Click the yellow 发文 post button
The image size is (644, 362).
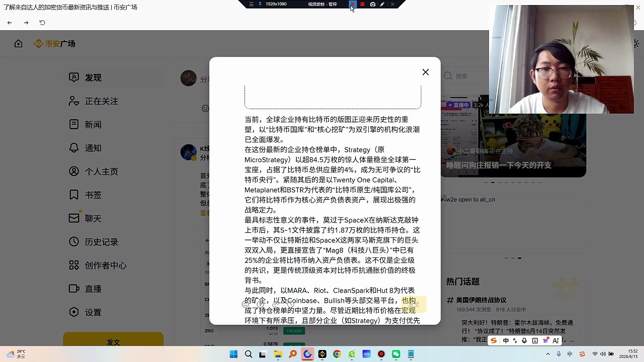tap(113, 340)
